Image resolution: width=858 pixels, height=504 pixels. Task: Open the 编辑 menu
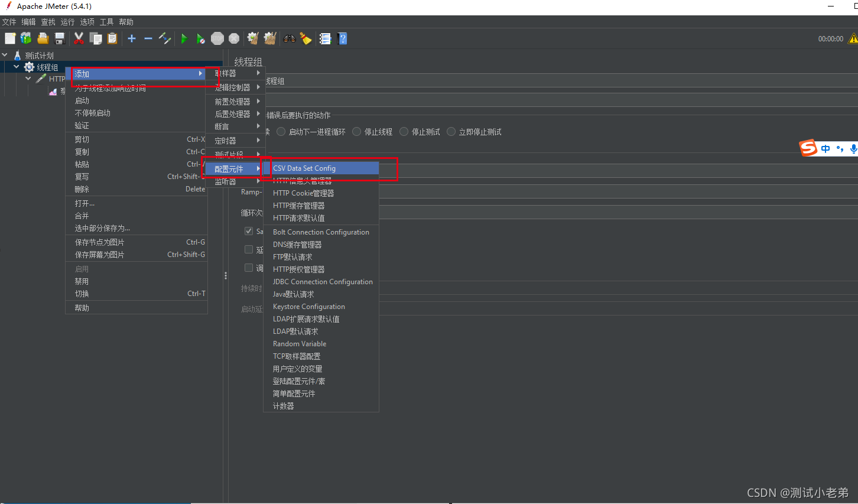click(28, 22)
